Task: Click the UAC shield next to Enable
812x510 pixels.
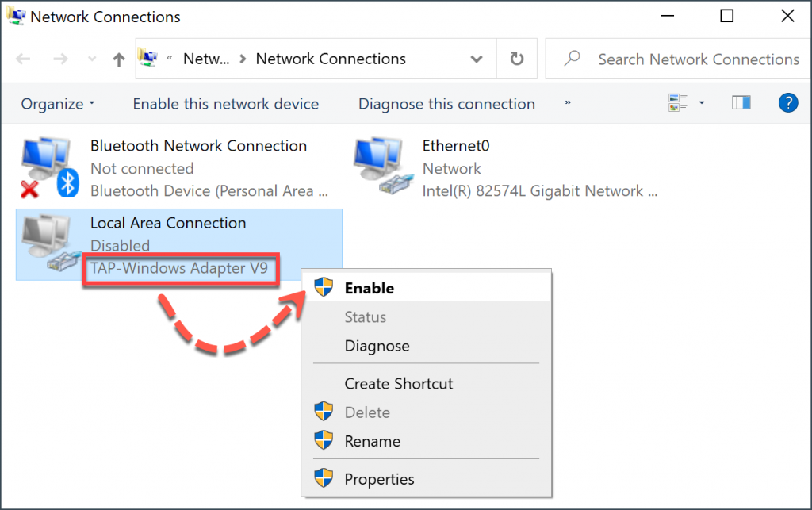Action: 324,287
